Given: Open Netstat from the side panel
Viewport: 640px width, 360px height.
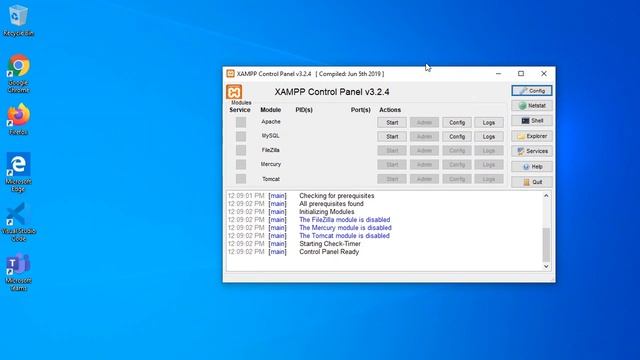Looking at the screenshot, I should [x=532, y=106].
